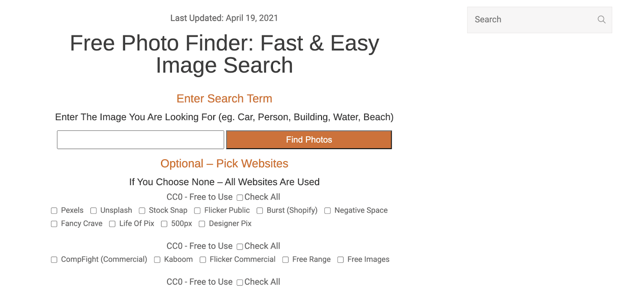This screenshot has height=287, width=644.
Task: Enable the Pexels checkbox
Action: pos(54,211)
